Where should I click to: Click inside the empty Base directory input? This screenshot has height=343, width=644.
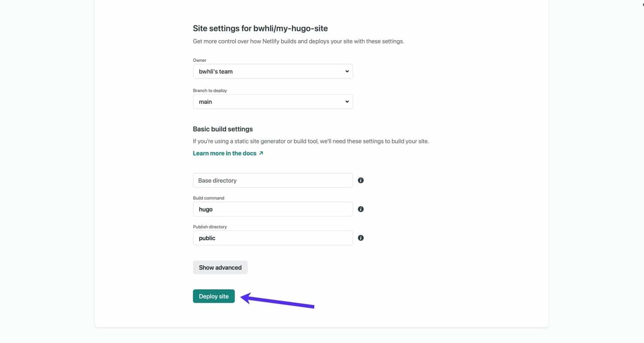pyautogui.click(x=273, y=180)
